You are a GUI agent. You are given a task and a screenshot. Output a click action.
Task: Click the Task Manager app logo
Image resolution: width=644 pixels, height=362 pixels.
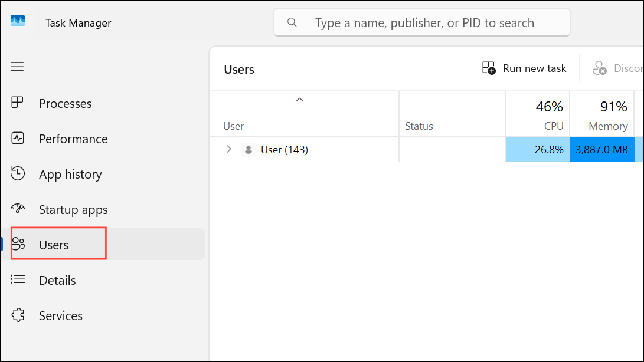click(18, 21)
